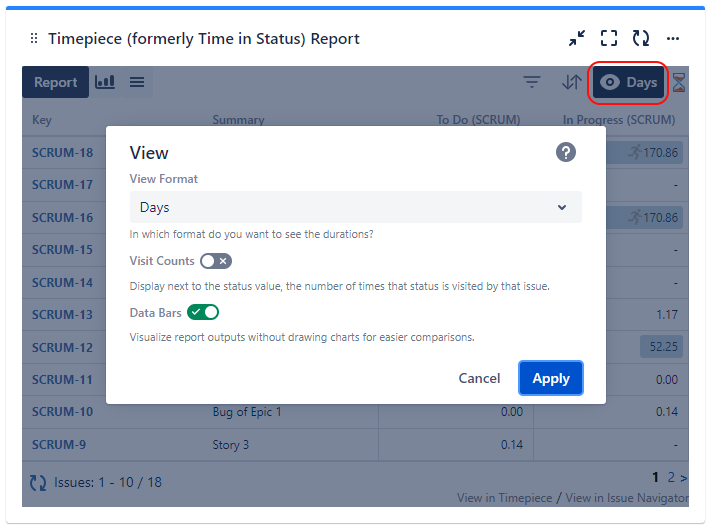The image size is (709, 527).
Task: Click the sort arrows icon
Action: click(571, 82)
